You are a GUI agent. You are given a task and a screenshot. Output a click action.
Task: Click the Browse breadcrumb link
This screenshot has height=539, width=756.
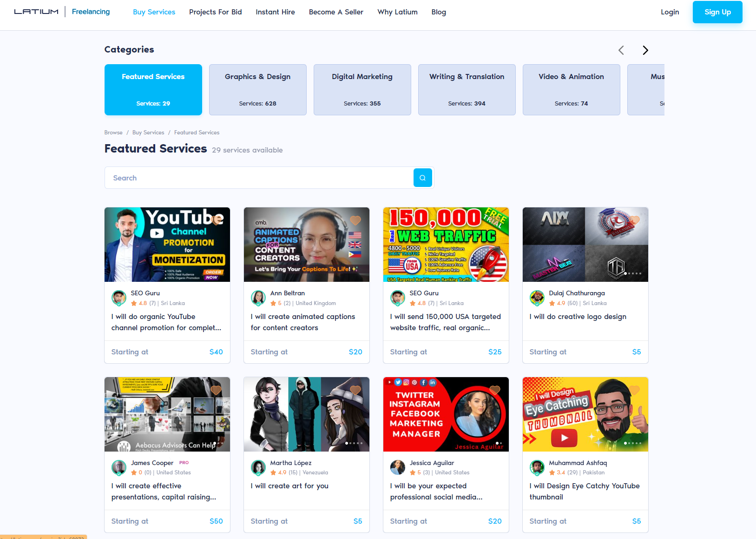113,133
